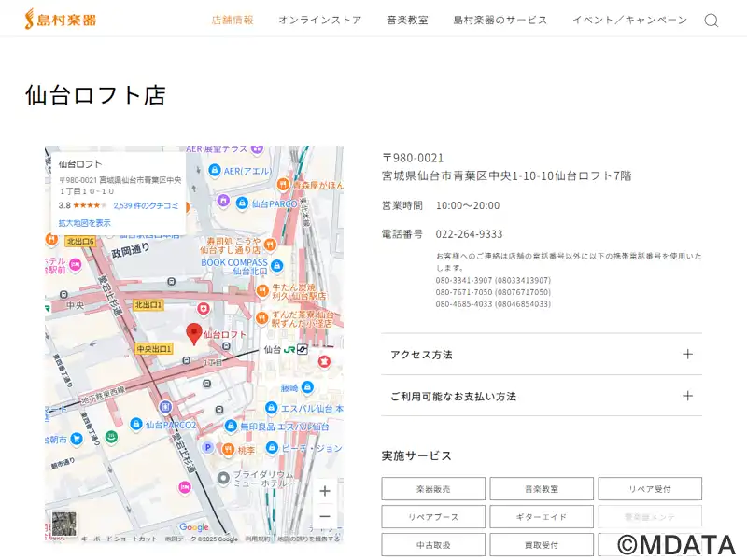This screenshot has width=747, height=560.
Task: Click the ピーチ・ジョン shop marker
Action: (x=272, y=448)
